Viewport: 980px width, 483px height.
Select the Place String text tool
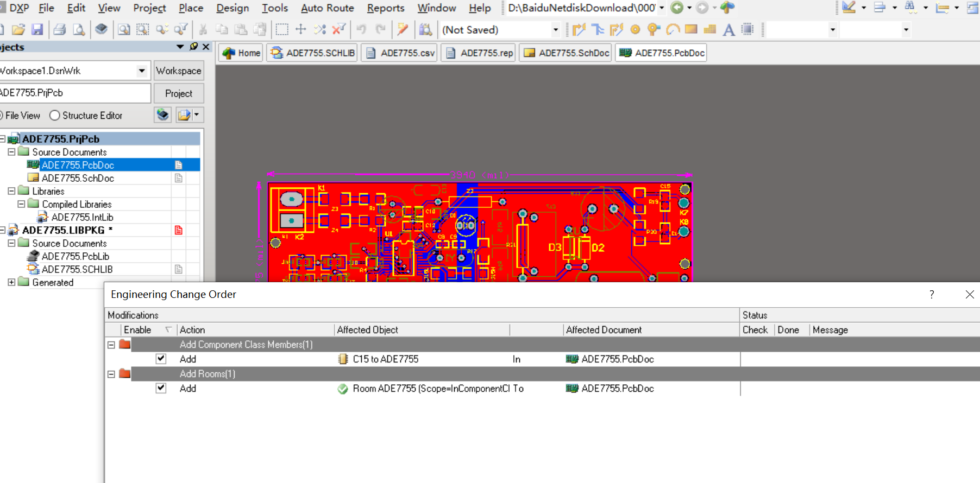[729, 29]
